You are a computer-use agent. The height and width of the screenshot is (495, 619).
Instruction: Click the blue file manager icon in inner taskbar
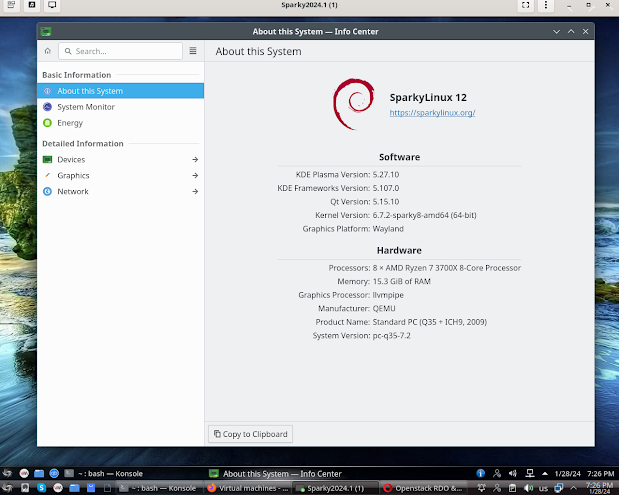tap(39, 473)
